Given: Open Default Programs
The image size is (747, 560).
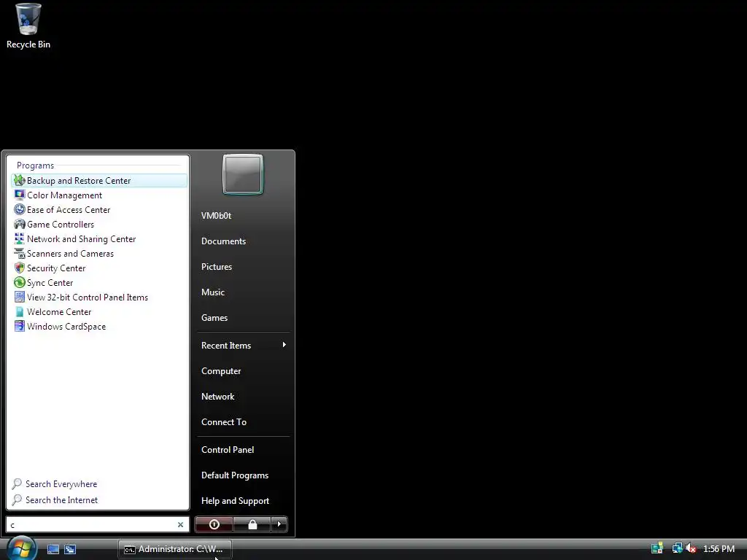Looking at the screenshot, I should tap(235, 475).
